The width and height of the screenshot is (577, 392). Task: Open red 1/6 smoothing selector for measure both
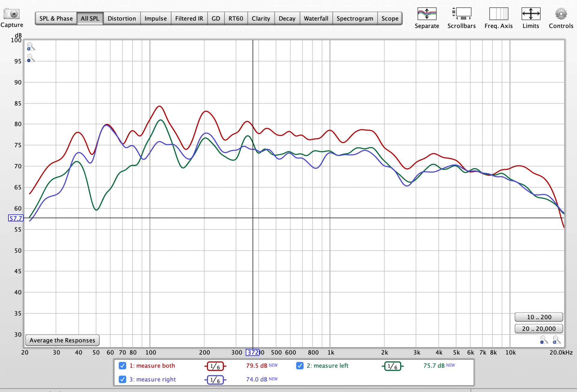pyautogui.click(x=215, y=366)
